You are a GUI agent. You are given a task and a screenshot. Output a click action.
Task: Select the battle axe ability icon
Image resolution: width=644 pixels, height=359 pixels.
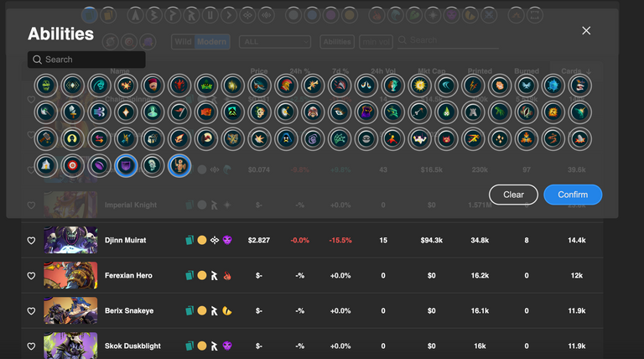click(x=46, y=112)
